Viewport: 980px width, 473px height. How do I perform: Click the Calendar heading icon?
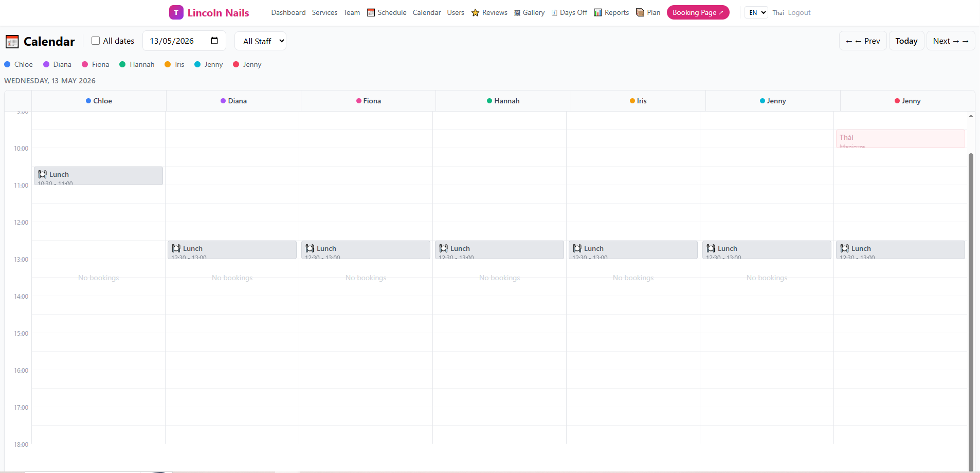pos(12,41)
